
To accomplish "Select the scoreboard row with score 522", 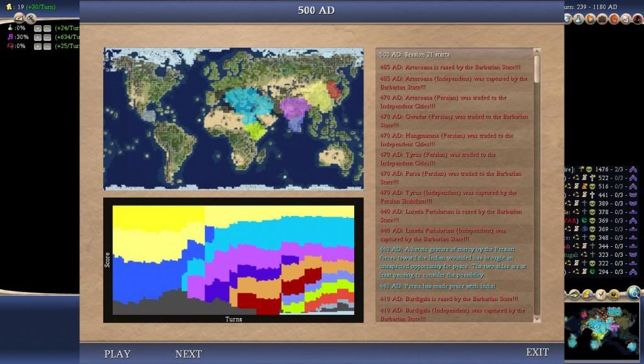I will [x=601, y=178].
